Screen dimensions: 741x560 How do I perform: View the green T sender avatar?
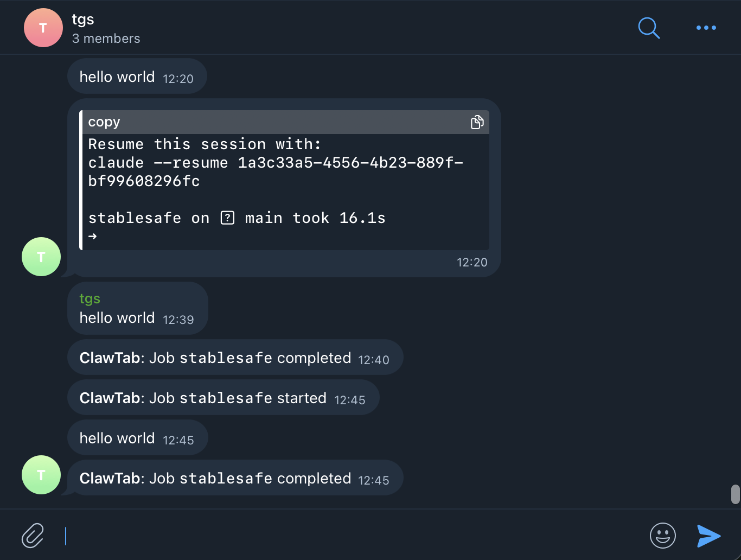pos(41,256)
